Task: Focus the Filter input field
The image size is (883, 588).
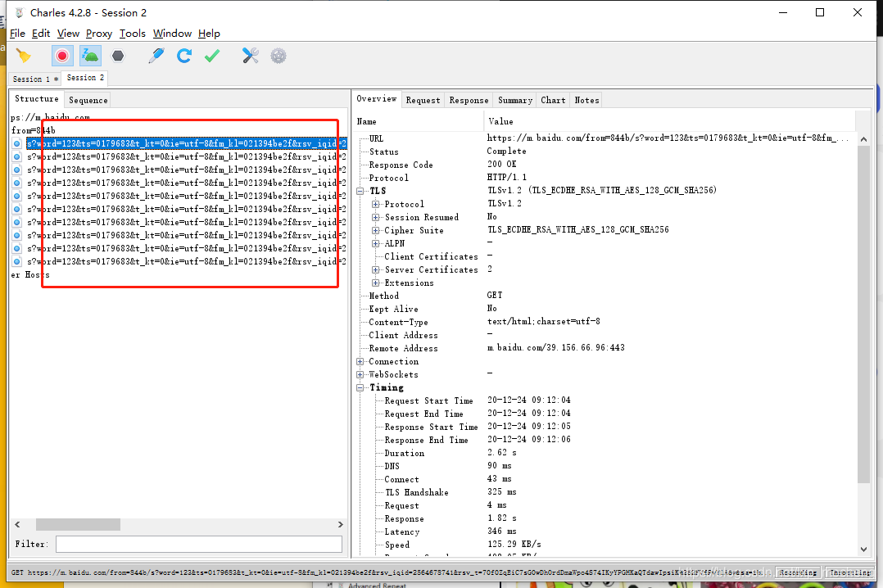Action: tap(199, 544)
